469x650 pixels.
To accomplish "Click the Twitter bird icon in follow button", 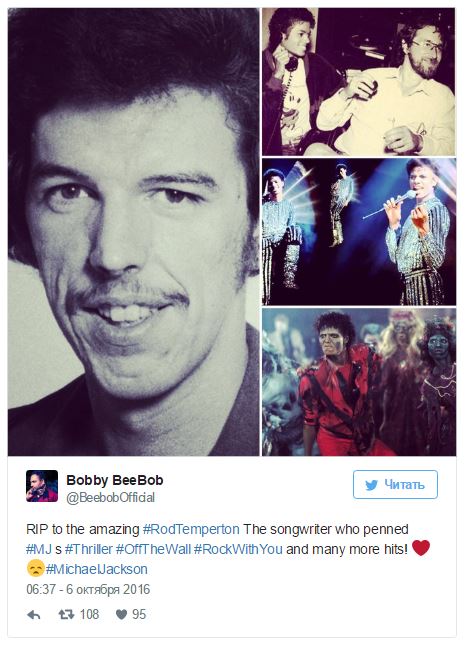I will [372, 485].
